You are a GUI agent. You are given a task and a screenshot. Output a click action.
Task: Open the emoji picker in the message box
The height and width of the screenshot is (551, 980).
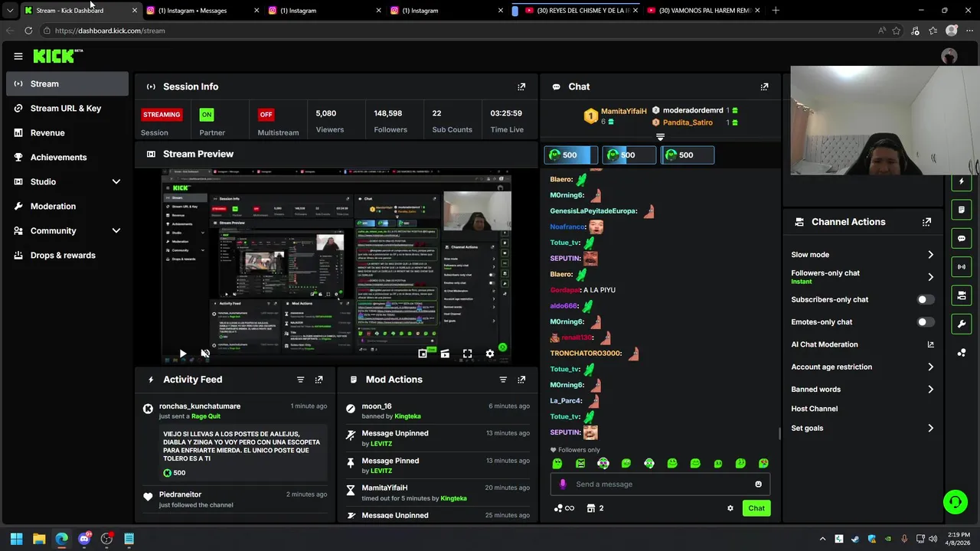(x=758, y=484)
